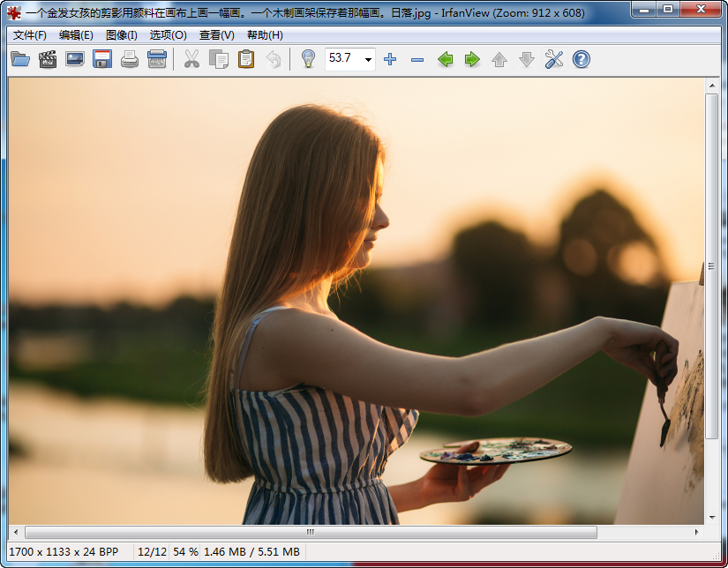Click the horizontal scrollbar thumb
Viewport: 728px width, 568px height.
click(x=310, y=533)
